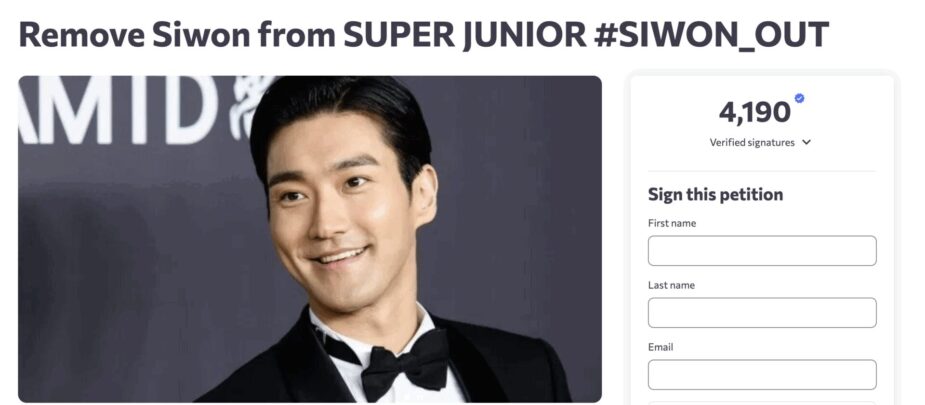This screenshot has height=405, width=925.
Task: Click the Email field label
Action: click(661, 347)
